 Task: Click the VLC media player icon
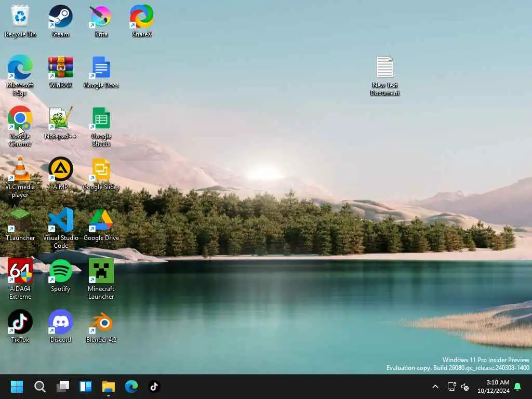pos(20,178)
